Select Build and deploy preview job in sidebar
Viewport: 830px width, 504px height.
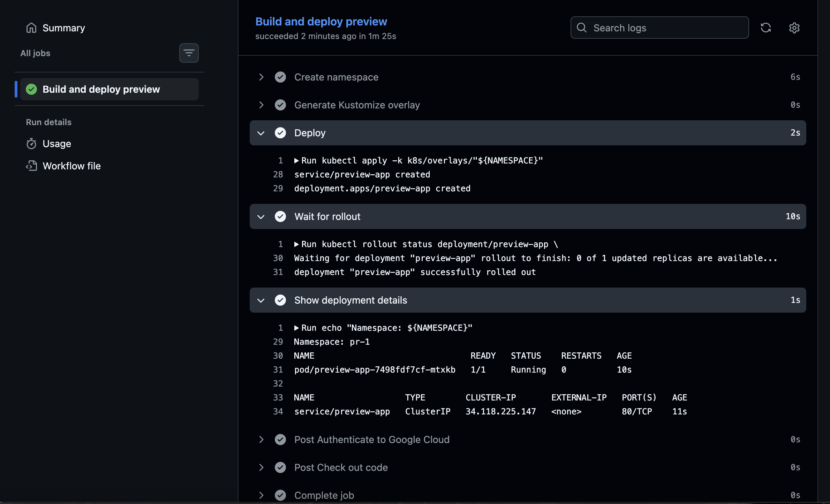point(110,89)
